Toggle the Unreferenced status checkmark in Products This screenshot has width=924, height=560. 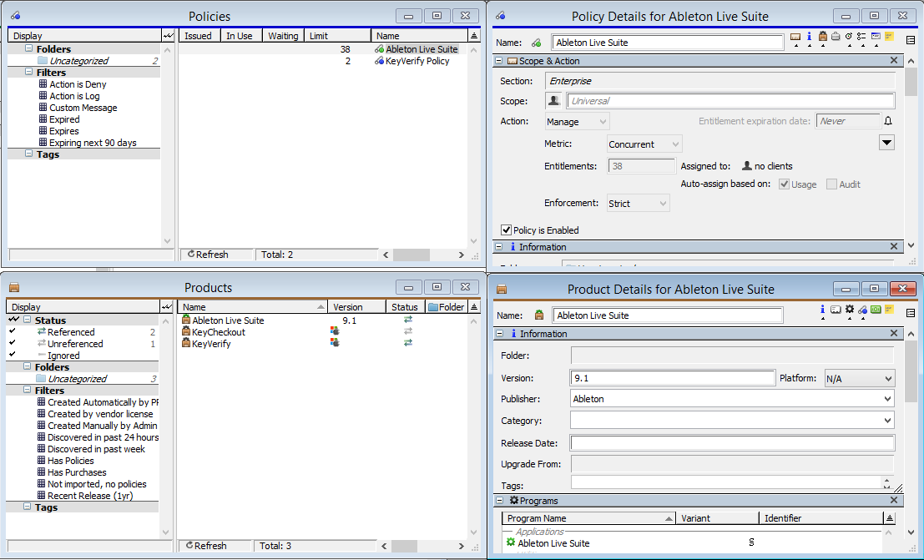point(13,342)
